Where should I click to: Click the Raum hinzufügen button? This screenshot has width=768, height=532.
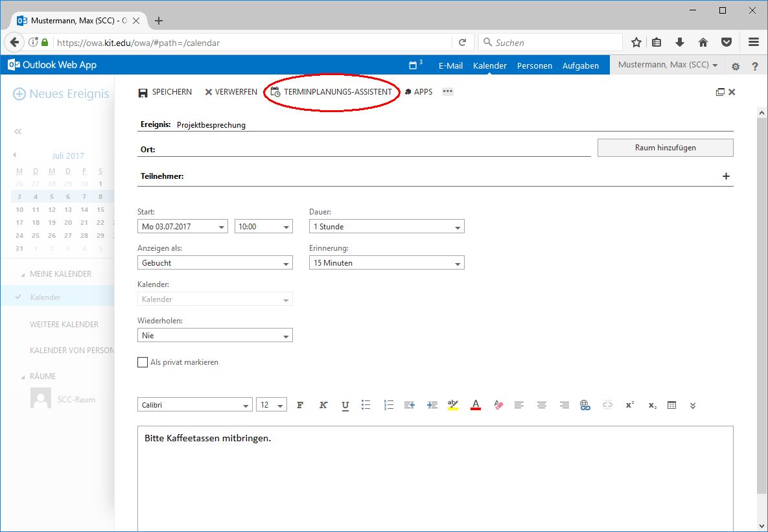(665, 148)
